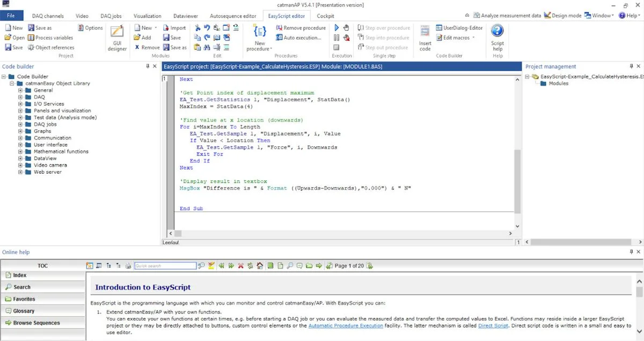The width and height of the screenshot is (644, 341).
Task: Go to next help page with green arrows
Action: tap(231, 265)
